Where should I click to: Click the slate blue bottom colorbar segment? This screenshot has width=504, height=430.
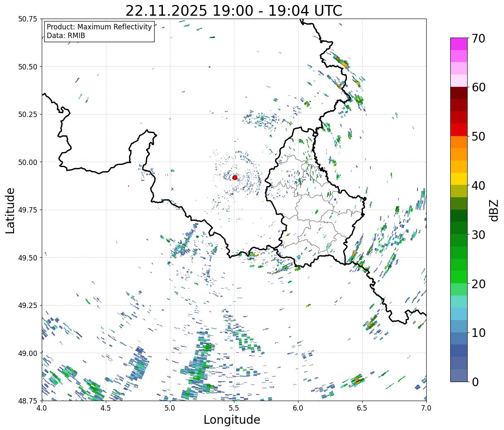pyautogui.click(x=459, y=375)
